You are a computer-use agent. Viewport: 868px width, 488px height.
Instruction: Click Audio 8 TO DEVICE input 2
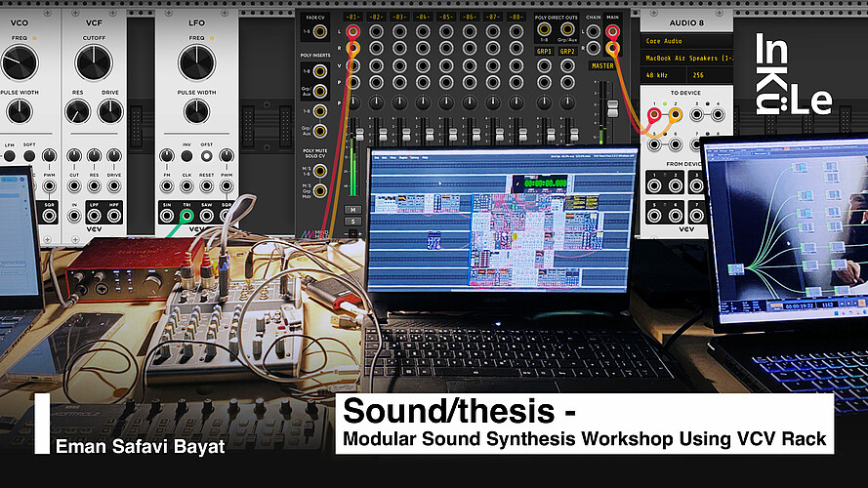tap(675, 115)
